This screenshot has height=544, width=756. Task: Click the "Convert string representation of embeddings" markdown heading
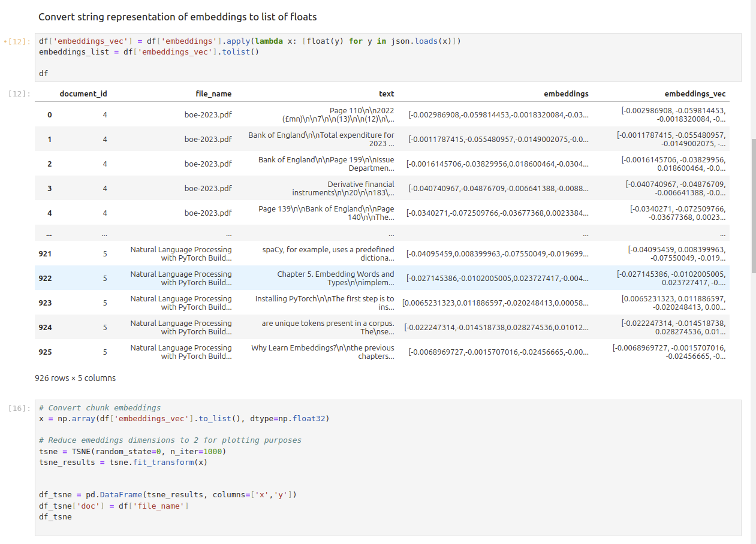click(x=177, y=17)
